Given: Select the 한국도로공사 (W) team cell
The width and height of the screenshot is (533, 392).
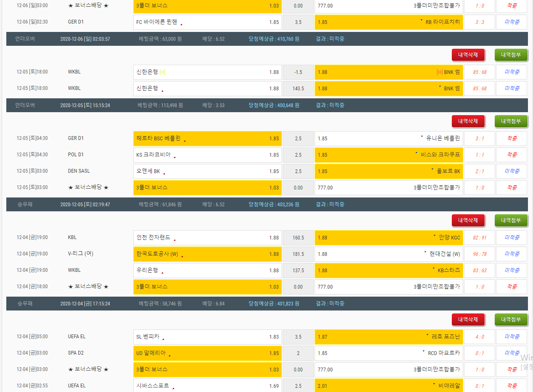Looking at the screenshot, I should tap(207, 254).
